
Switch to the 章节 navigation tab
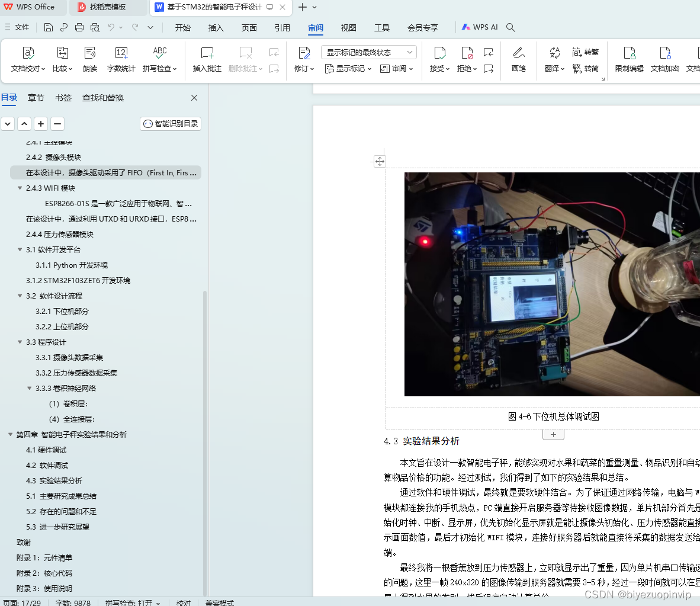pos(36,98)
